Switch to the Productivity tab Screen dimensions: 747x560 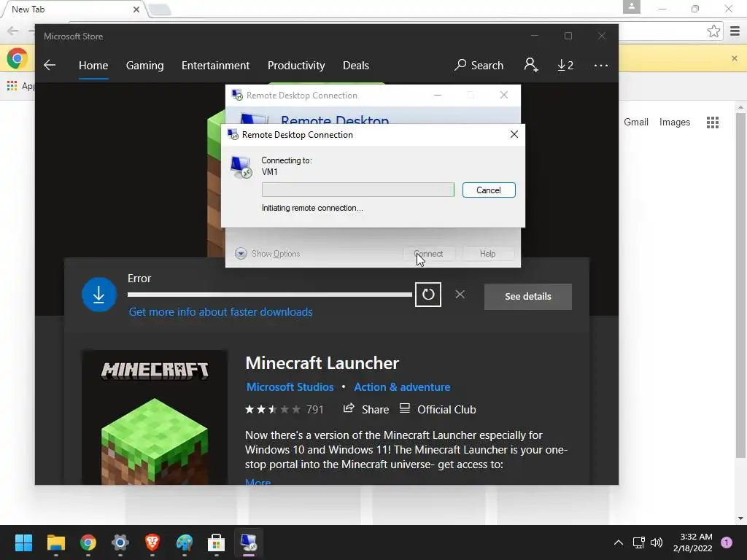(296, 65)
